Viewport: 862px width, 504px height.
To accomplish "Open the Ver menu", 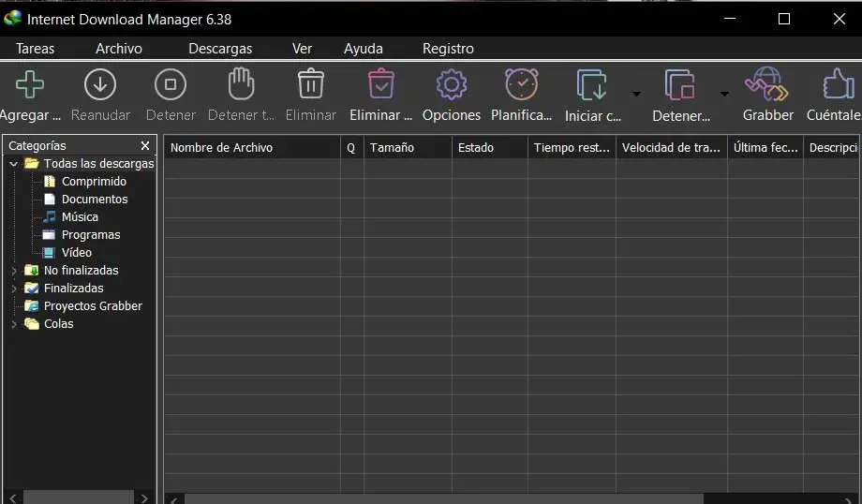I will [x=302, y=49].
